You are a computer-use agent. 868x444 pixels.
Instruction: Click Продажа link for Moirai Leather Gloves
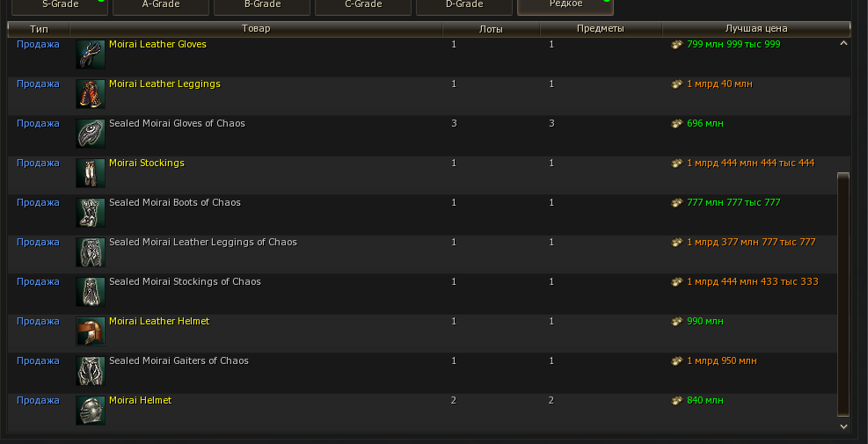pyautogui.click(x=38, y=45)
